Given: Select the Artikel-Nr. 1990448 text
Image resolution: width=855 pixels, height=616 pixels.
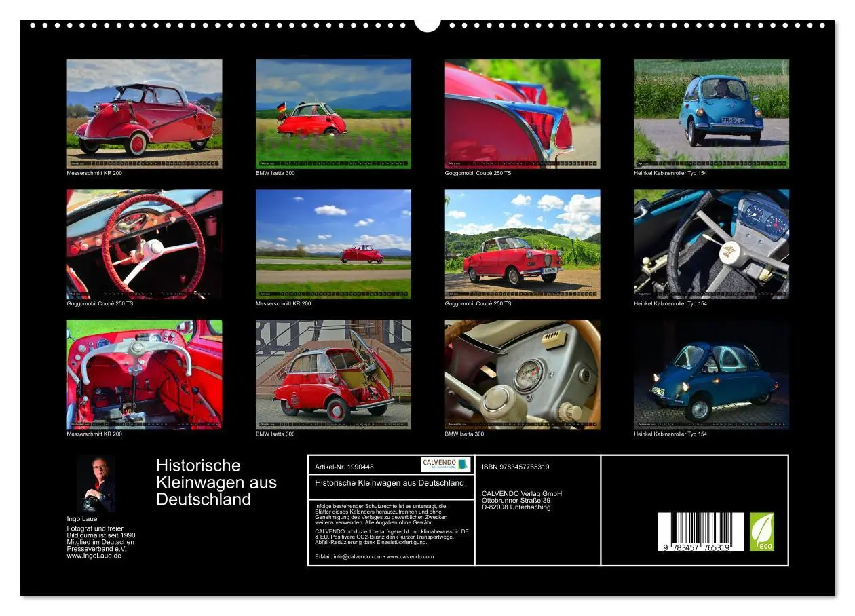Looking at the screenshot, I should 345,467.
